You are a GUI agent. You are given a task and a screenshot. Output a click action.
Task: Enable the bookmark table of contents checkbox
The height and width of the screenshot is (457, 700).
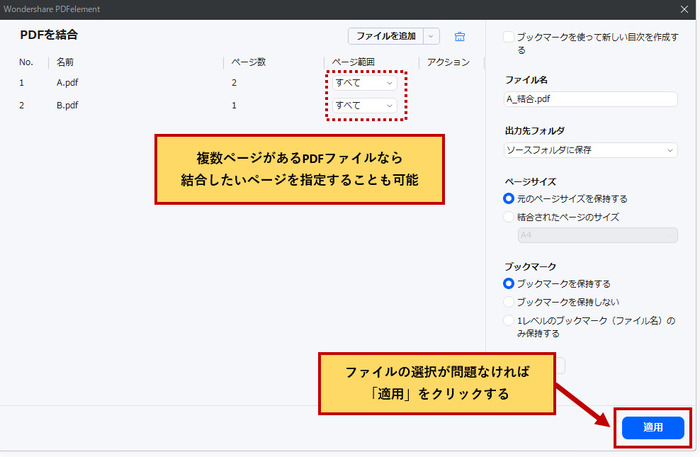tap(510, 37)
